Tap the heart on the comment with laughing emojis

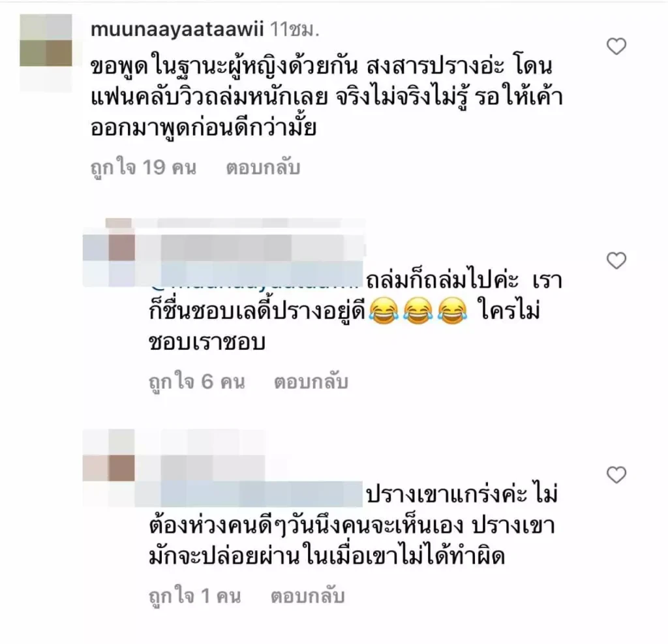pyautogui.click(x=616, y=261)
